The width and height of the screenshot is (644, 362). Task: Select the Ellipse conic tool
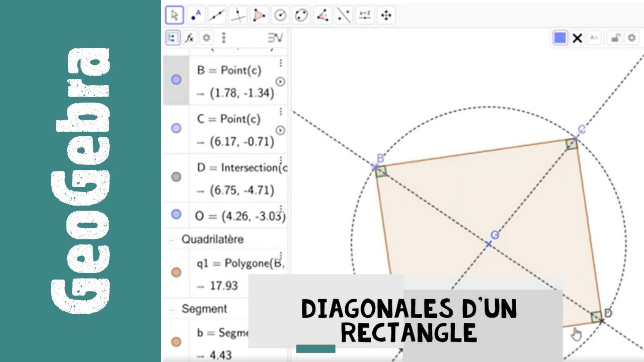point(301,16)
